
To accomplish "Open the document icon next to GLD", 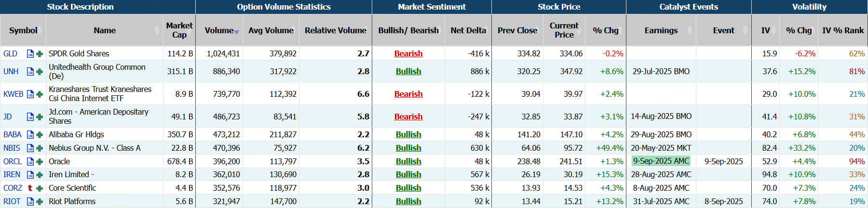I will pyautogui.click(x=30, y=54).
